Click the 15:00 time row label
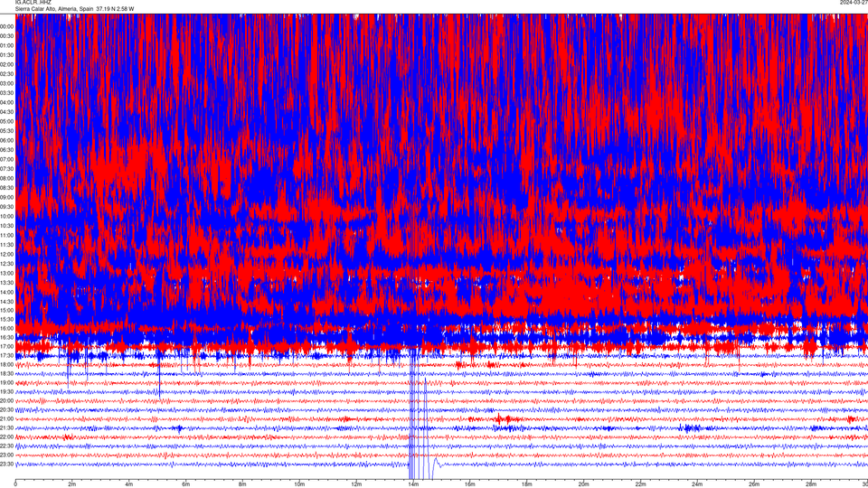Viewport: 868px width, 488px height. coord(6,310)
